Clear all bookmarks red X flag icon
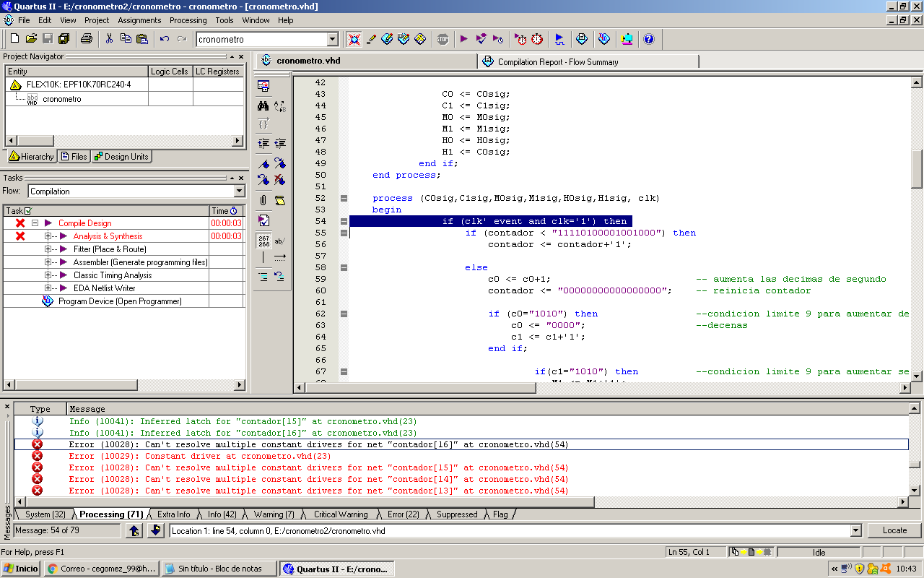924x578 pixels. tap(280, 179)
